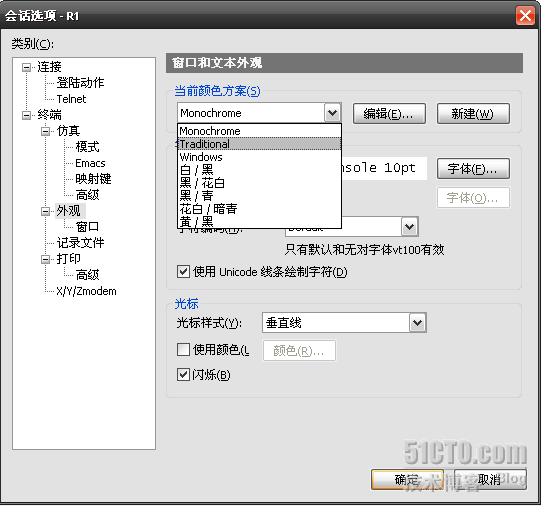
Task: Choose 黑 / 花白 color scheme
Action: click(x=259, y=183)
